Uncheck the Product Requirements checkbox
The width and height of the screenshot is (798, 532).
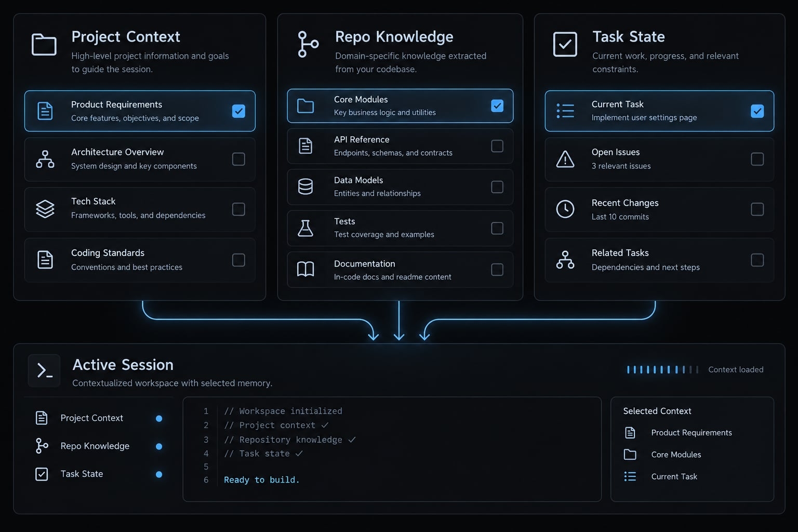[238, 111]
